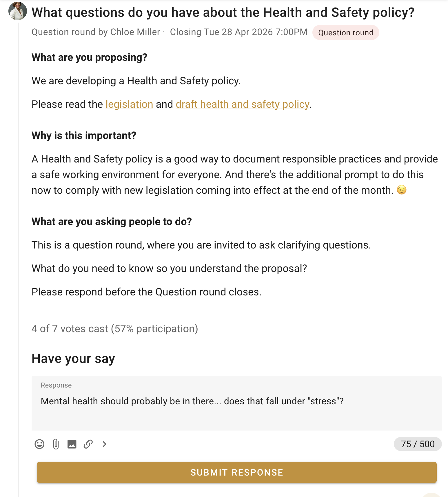Image resolution: width=448 pixels, height=497 pixels.
Task: Click the votes cast participation summary
Action: 115,329
